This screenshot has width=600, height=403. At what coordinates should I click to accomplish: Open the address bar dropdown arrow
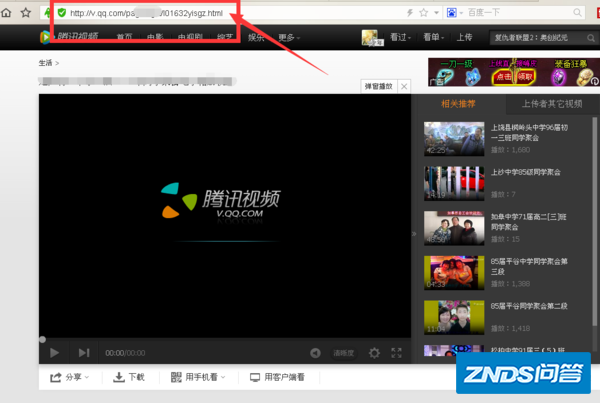[436, 13]
